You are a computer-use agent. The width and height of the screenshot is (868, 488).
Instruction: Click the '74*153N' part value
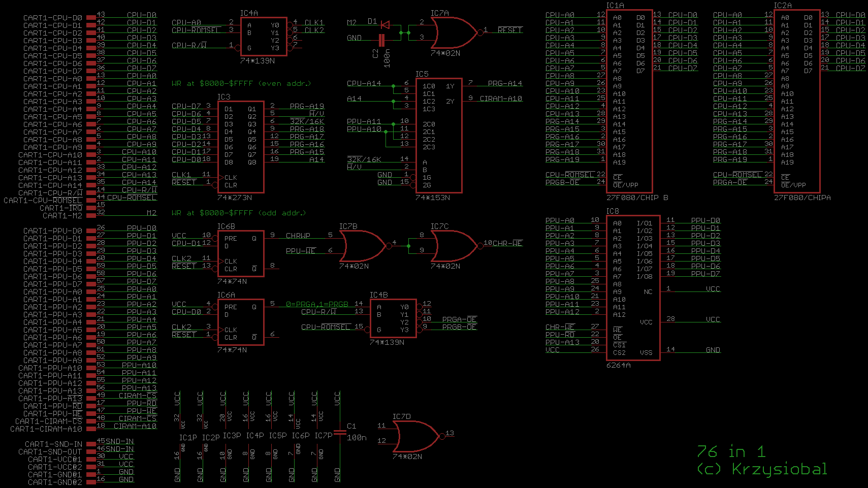click(x=433, y=198)
